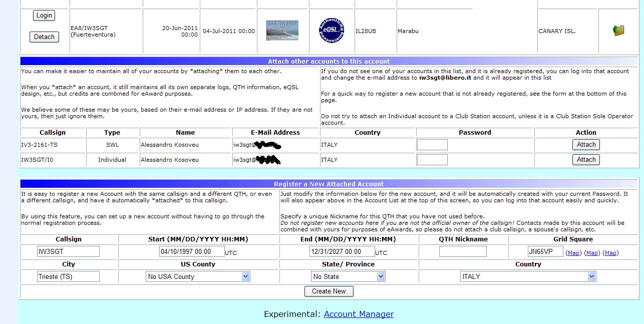Click the password field for IW3SGT/I0
The image size is (644, 324).
432,160
